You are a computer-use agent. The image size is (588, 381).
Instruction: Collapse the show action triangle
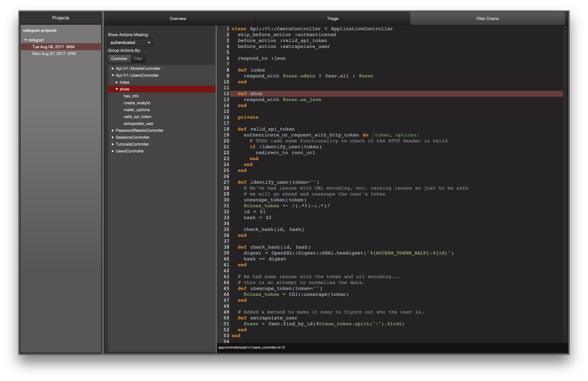click(x=117, y=89)
